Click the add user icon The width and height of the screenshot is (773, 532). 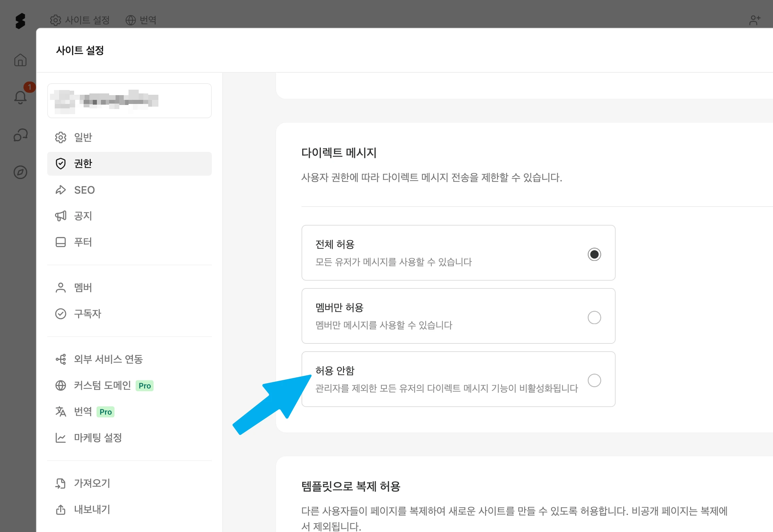point(755,20)
